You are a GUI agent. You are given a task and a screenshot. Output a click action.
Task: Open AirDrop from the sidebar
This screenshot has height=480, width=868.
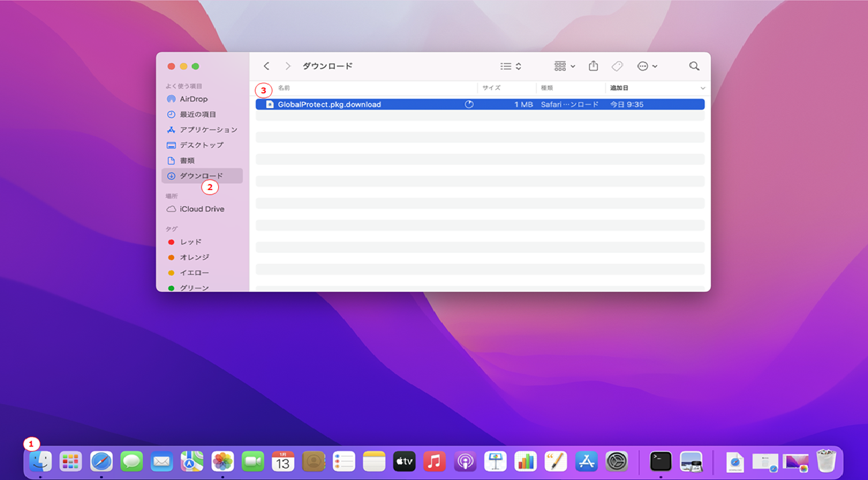tap(193, 99)
